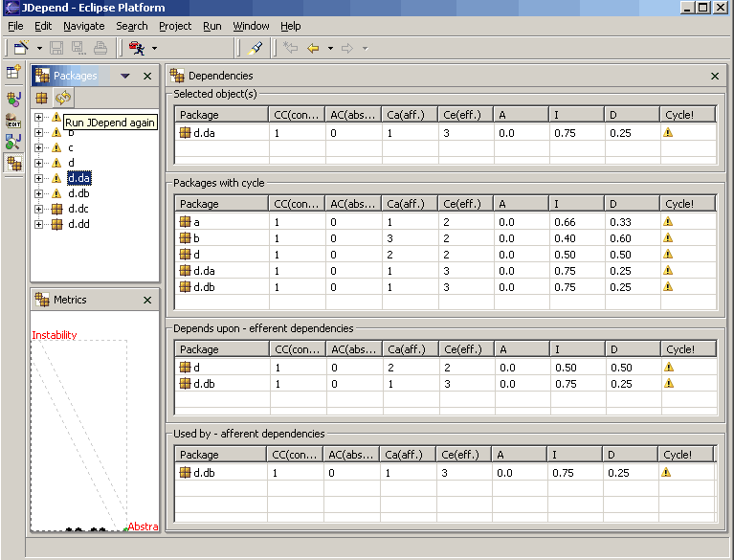Open the New wizard dropdown arrow

click(39, 48)
